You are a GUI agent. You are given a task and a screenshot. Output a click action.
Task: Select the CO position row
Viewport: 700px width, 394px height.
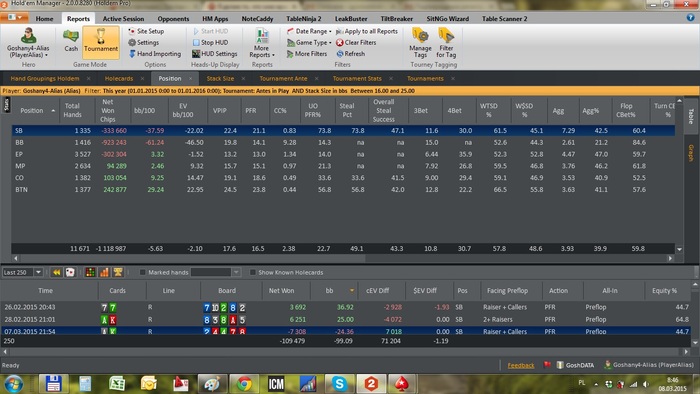tap(343, 178)
